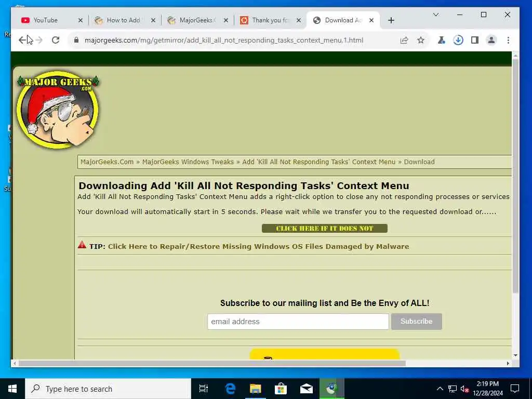This screenshot has width=532, height=399.
Task: Click the address bar URL
Action: [x=223, y=40]
